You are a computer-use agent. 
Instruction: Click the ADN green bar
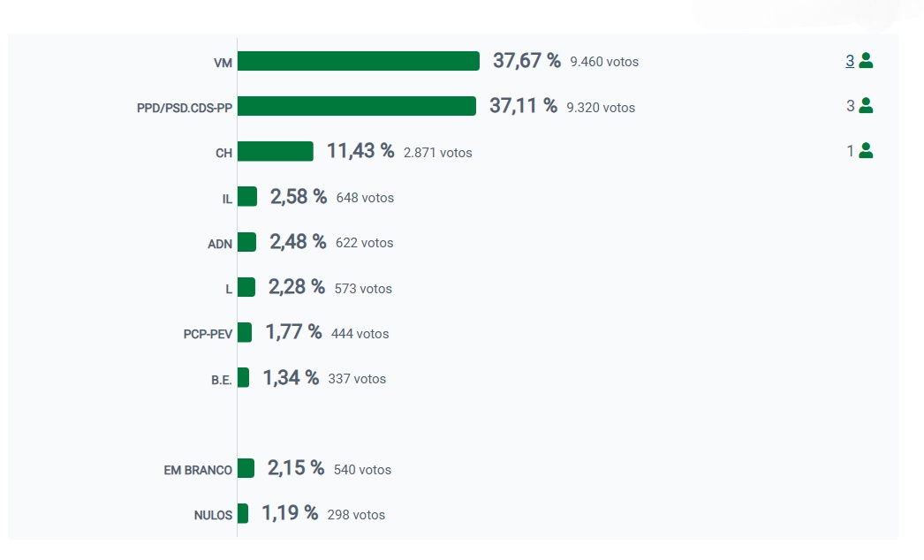click(x=246, y=242)
